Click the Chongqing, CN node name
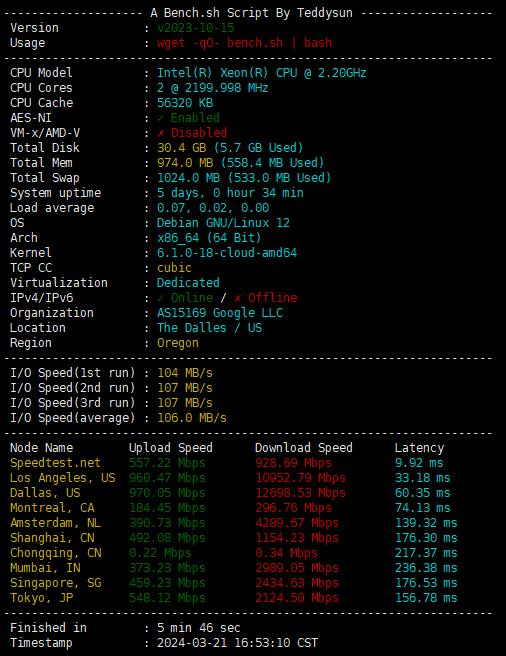Viewport: 506px width, 656px height. pos(55,553)
